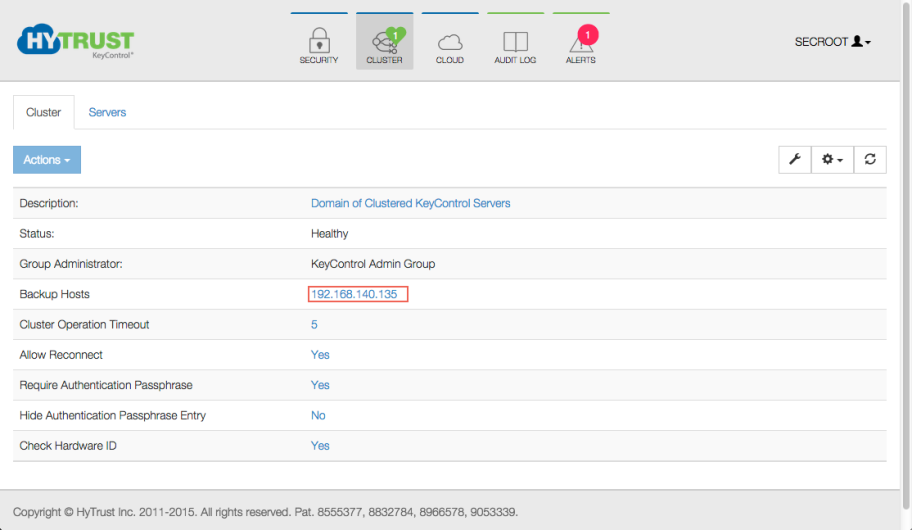
Task: Click the Check Hardware ID label
Action: 67,446
